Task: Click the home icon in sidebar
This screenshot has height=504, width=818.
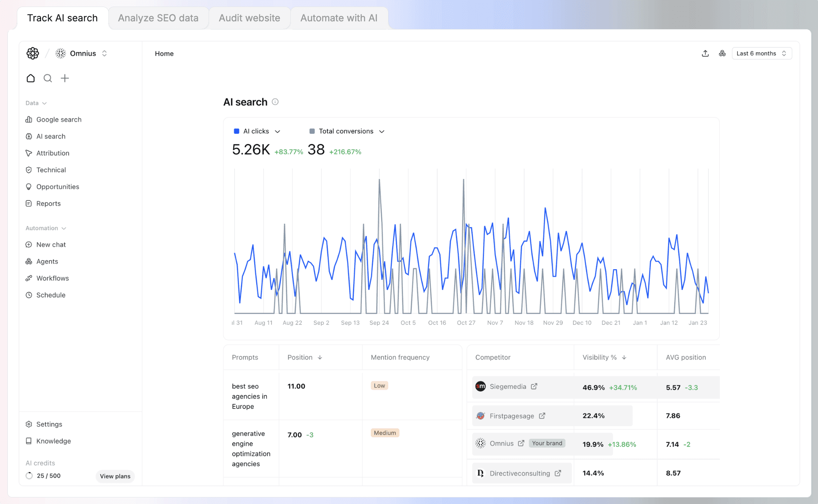Action: click(x=31, y=78)
